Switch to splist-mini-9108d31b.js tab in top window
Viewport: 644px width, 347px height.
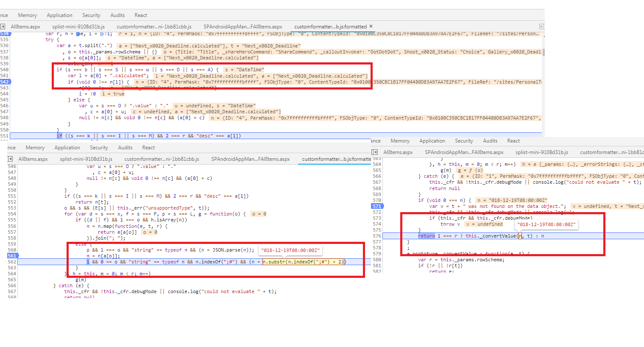(x=78, y=26)
